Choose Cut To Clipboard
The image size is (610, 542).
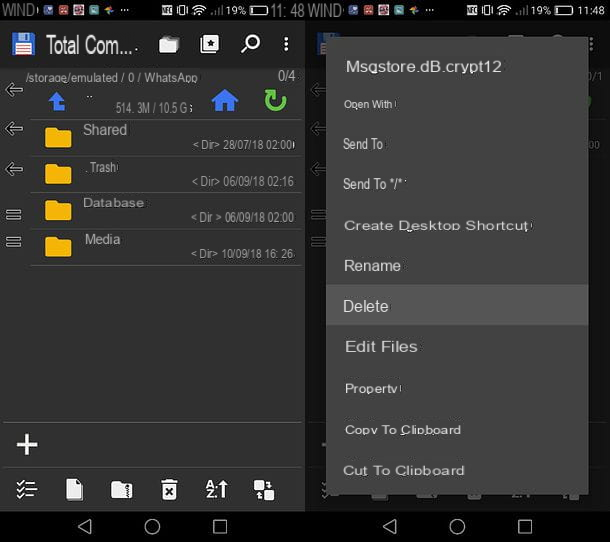click(457, 470)
